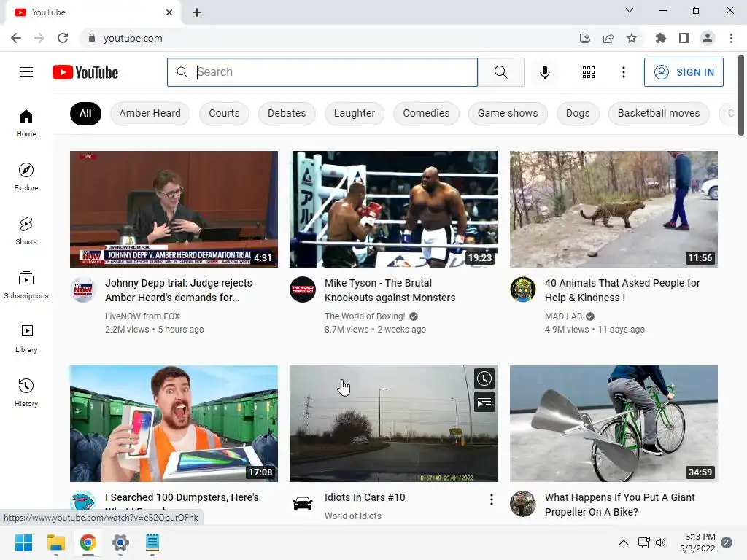Select the Laughter chip
Screen dimensions: 747x560
click(355, 113)
